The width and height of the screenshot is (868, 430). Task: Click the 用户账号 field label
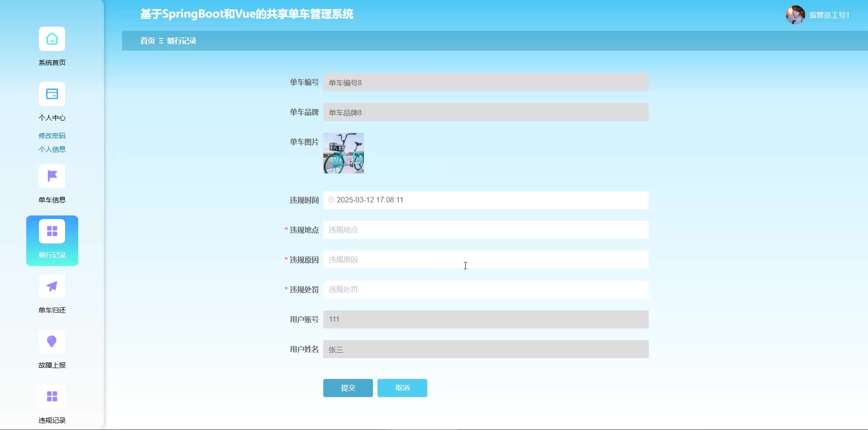point(304,319)
